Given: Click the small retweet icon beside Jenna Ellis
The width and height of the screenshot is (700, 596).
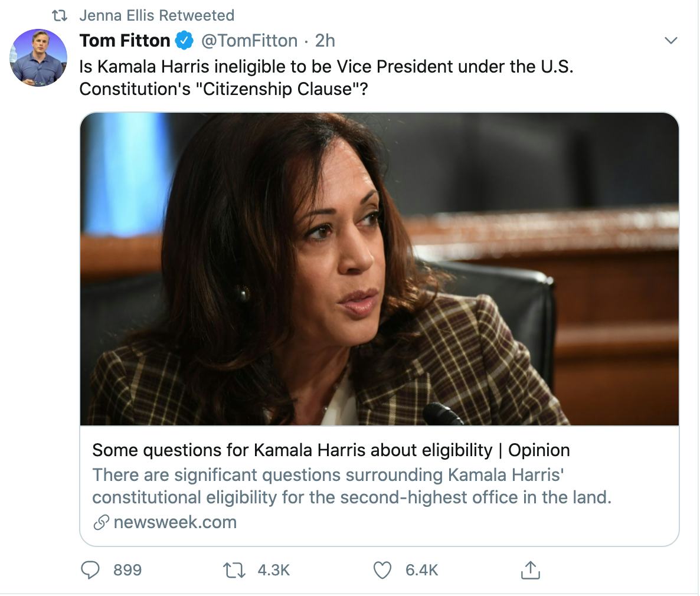Looking at the screenshot, I should (x=60, y=15).
